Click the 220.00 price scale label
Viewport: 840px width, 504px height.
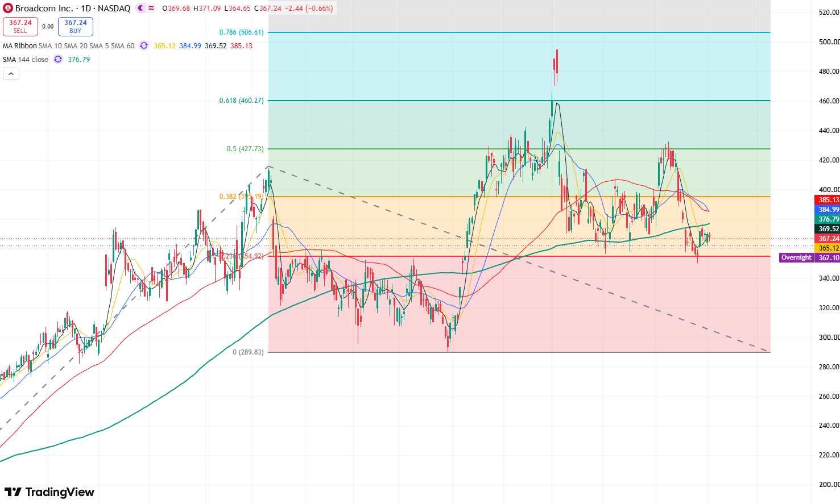(829, 455)
